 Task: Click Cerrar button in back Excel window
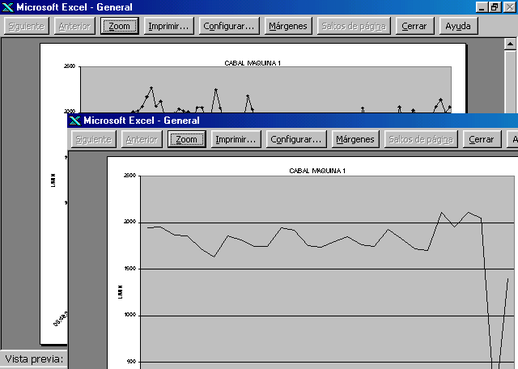pyautogui.click(x=415, y=26)
